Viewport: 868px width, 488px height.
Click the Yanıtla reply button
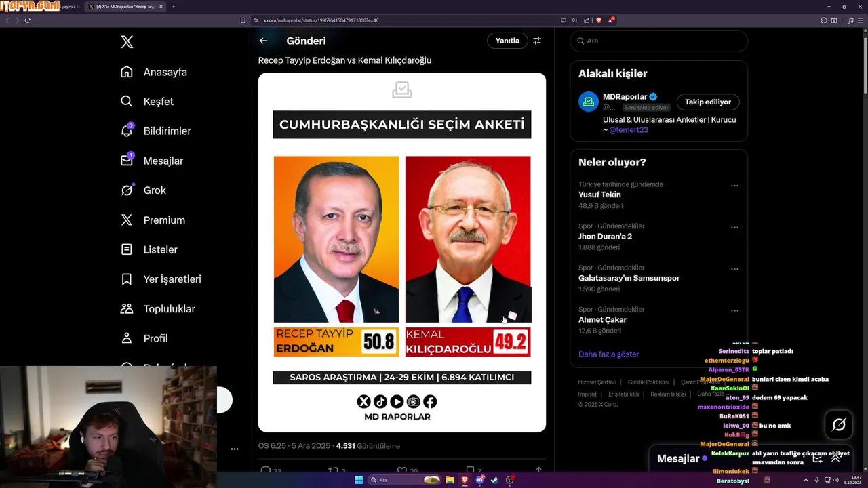507,41
